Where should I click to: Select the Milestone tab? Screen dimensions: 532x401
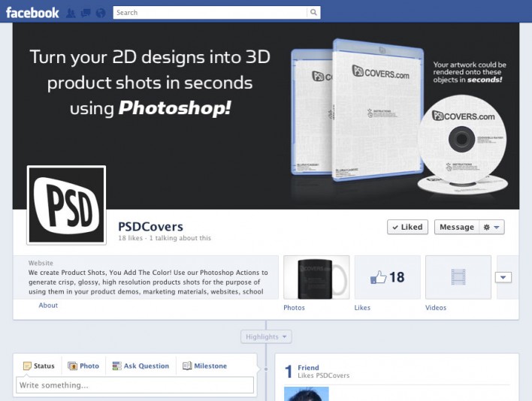point(204,366)
